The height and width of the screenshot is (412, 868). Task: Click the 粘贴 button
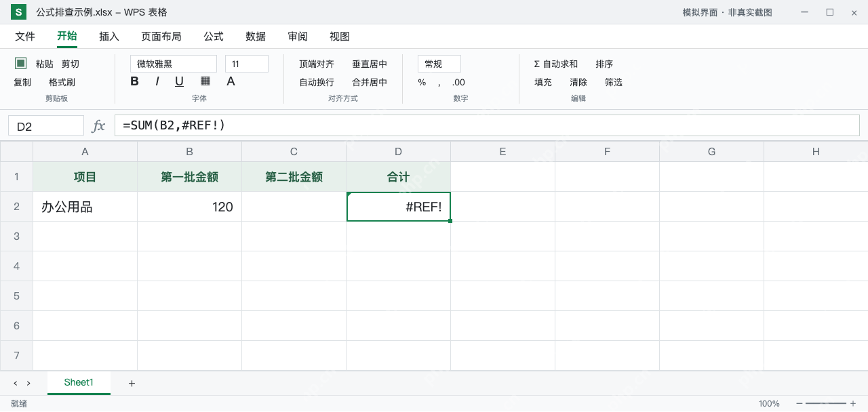tap(45, 64)
